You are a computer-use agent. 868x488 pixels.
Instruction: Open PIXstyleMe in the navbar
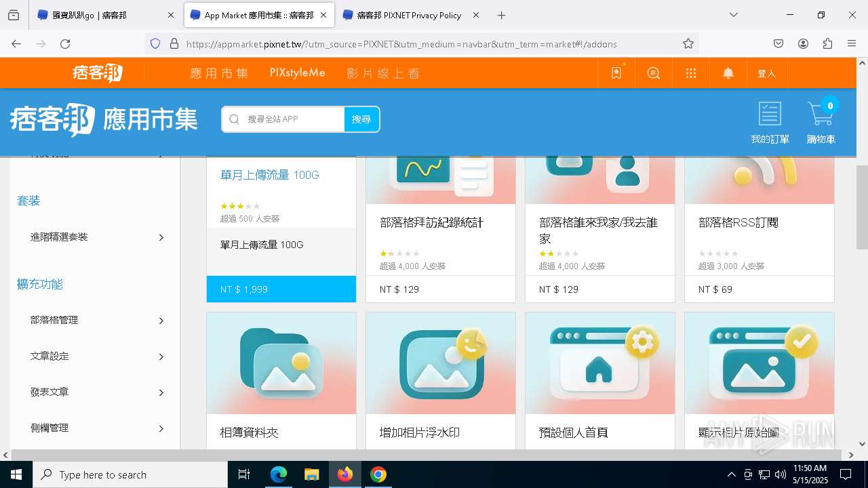coord(297,73)
